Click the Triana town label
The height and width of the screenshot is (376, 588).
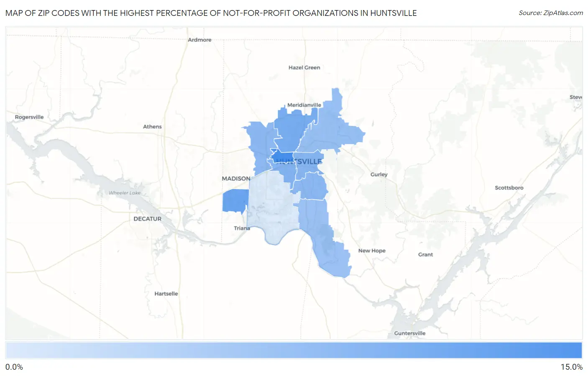click(242, 228)
